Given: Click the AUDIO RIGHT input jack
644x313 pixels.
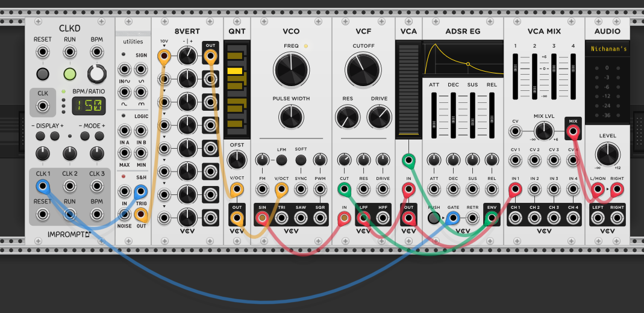Looking at the screenshot, I should tap(617, 189).
